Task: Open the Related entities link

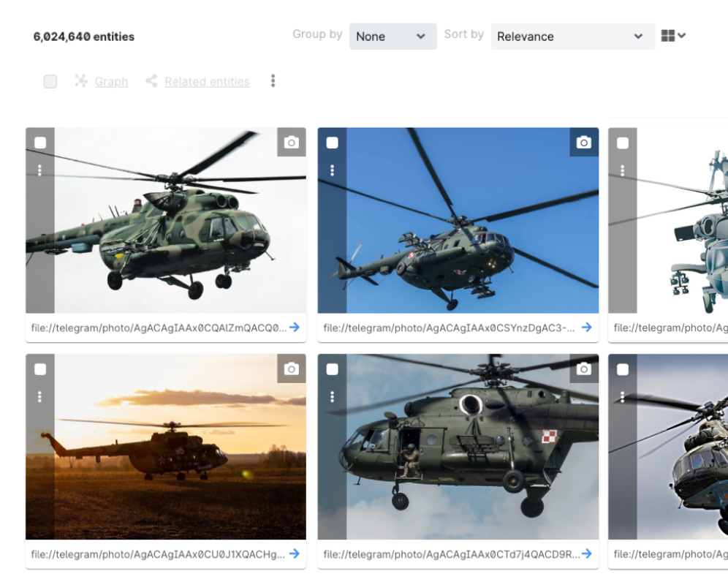Action: (x=207, y=82)
